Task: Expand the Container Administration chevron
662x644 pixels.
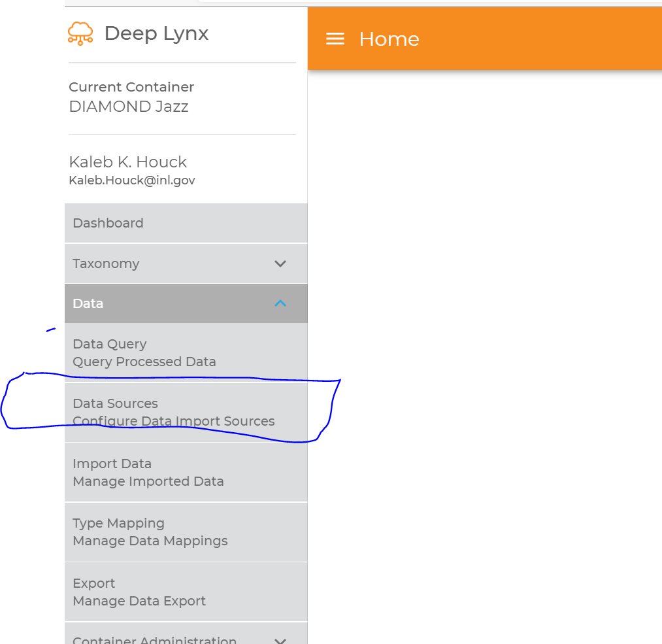Action: coord(280,640)
